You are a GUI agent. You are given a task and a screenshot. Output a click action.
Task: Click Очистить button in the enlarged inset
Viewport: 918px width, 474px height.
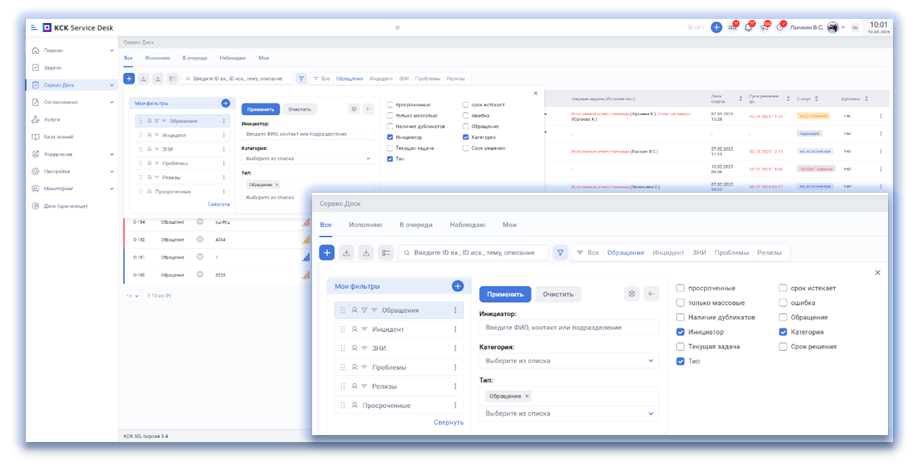[558, 294]
